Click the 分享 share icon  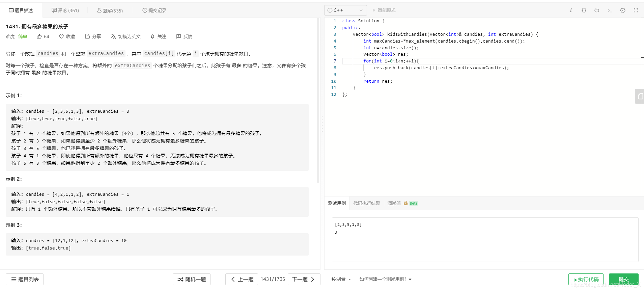(x=87, y=36)
